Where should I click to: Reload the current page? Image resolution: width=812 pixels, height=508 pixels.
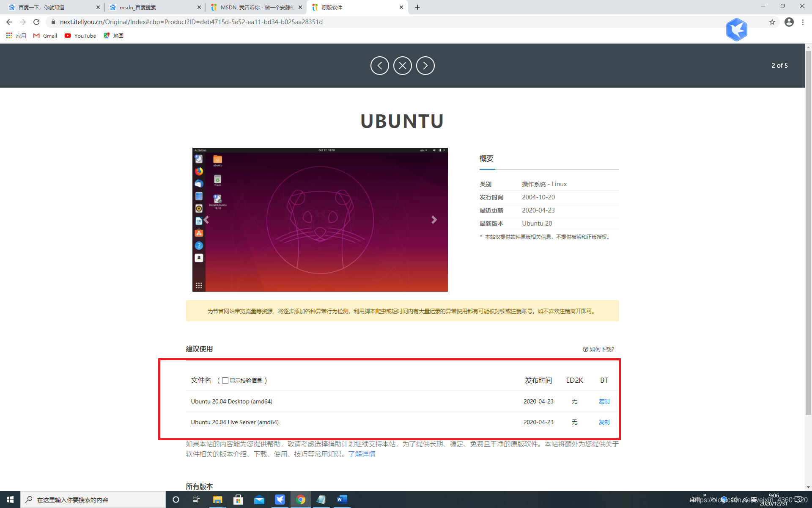36,22
